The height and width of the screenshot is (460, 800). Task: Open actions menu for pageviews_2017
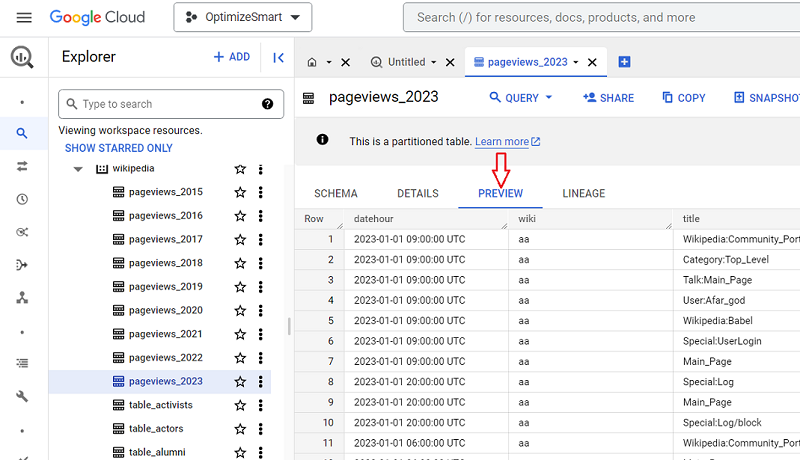[x=261, y=240]
